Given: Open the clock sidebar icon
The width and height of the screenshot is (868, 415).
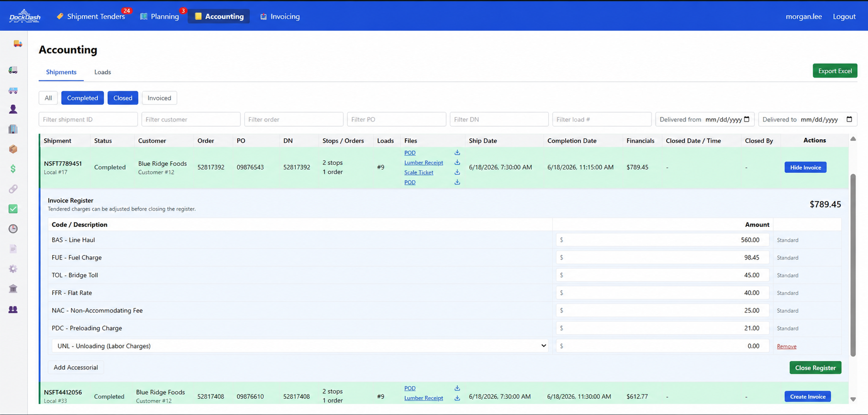Looking at the screenshot, I should (13, 229).
